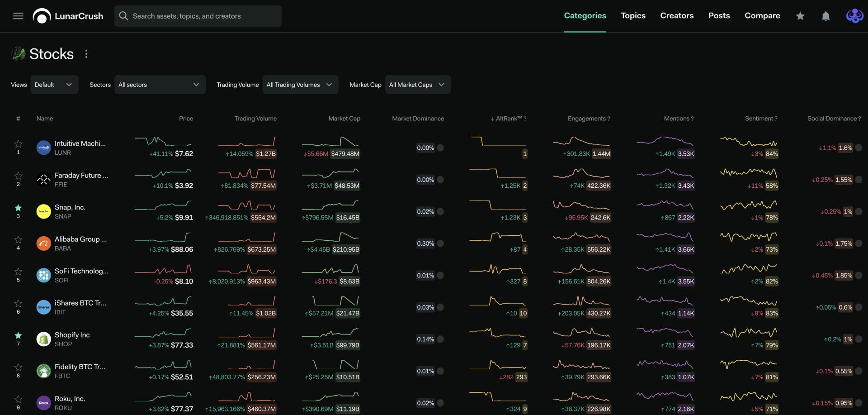Favorite Intuitive Machines with star toggle
Image resolution: width=868 pixels, height=415 pixels.
pyautogui.click(x=18, y=144)
